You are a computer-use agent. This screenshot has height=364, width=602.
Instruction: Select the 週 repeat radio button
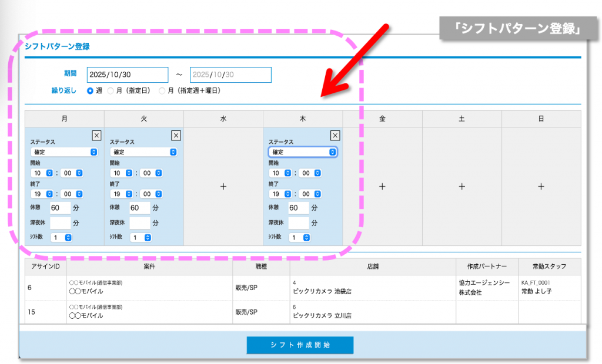[90, 91]
